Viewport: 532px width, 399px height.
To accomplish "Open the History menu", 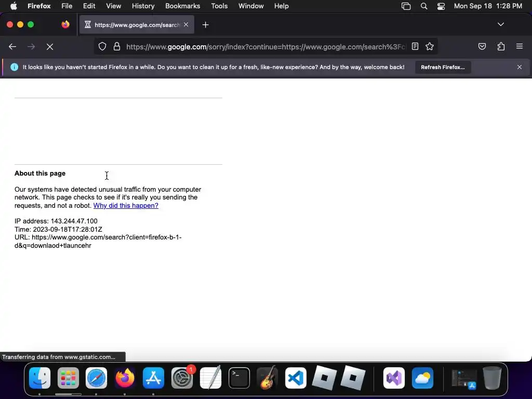I will coord(143,6).
